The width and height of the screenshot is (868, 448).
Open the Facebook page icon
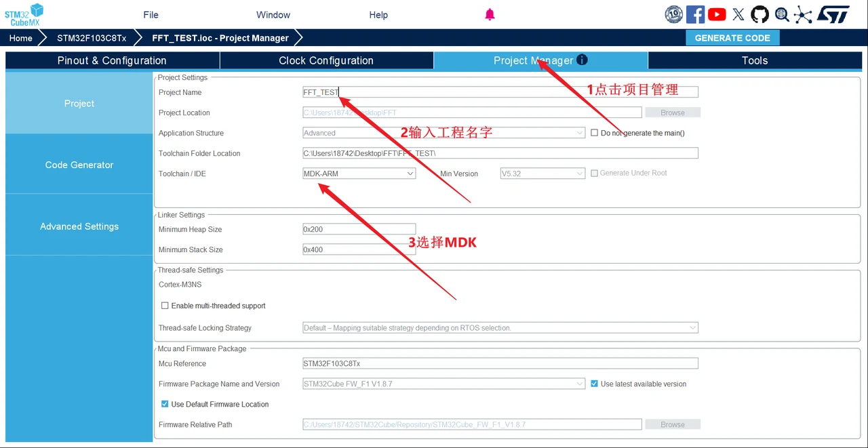point(695,14)
